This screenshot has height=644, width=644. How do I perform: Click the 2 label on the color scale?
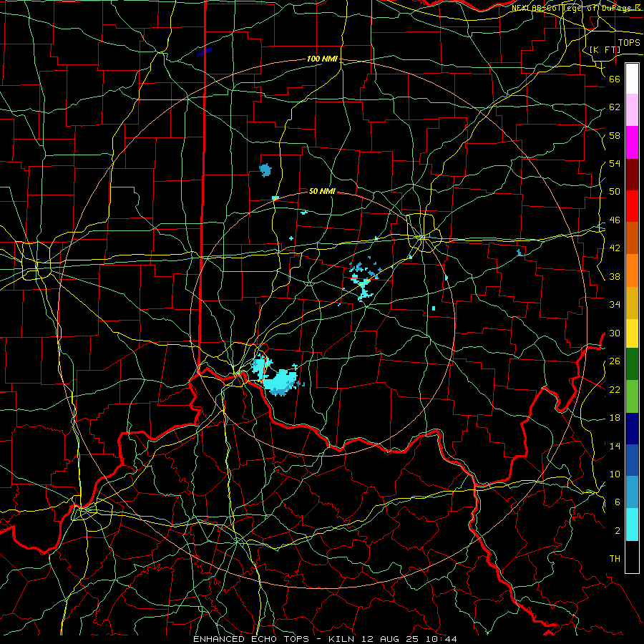pos(618,531)
